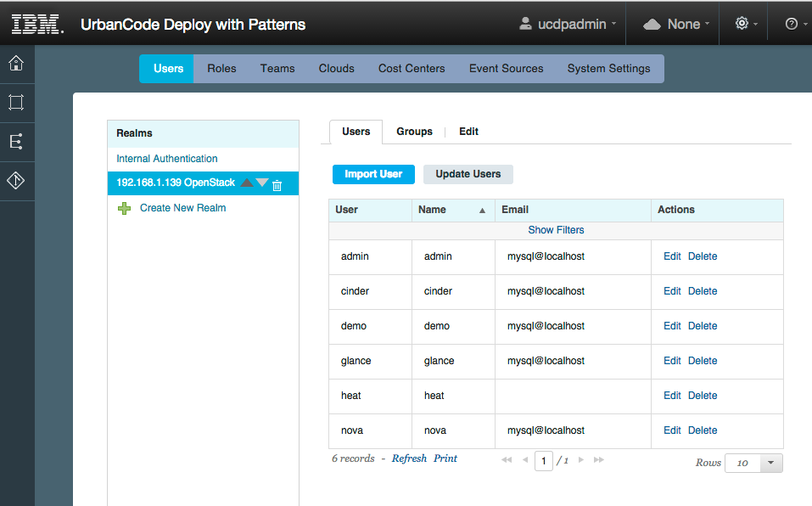Move OpenStack realm down with arrow

point(262,183)
